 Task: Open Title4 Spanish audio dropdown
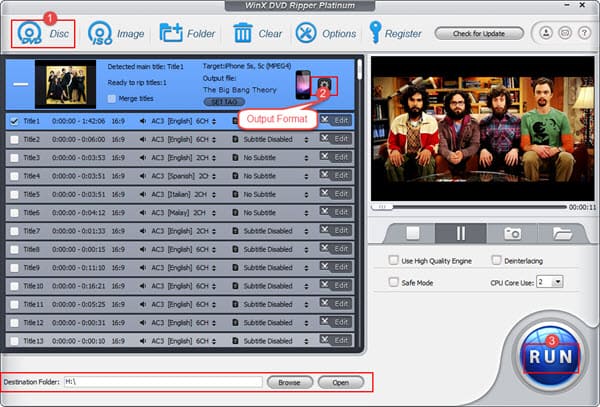click(x=214, y=176)
